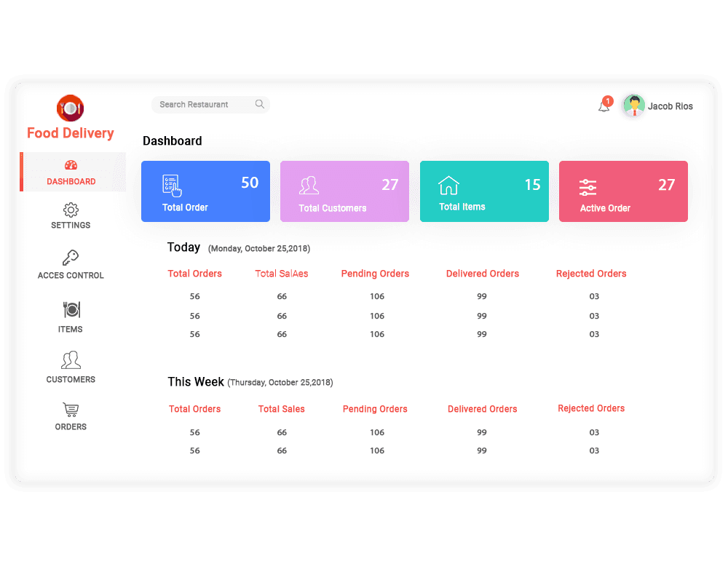
Task: Open the purple Total Customers card
Action: [344, 191]
